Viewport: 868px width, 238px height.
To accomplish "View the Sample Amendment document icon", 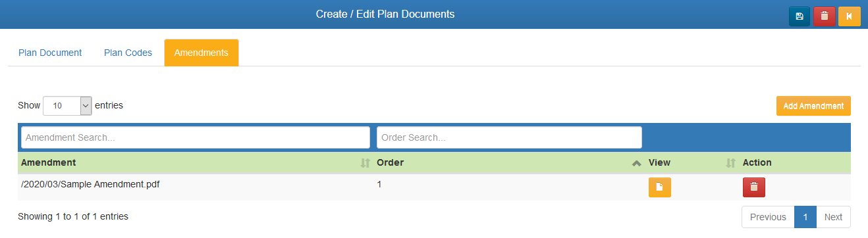I will tap(660, 187).
